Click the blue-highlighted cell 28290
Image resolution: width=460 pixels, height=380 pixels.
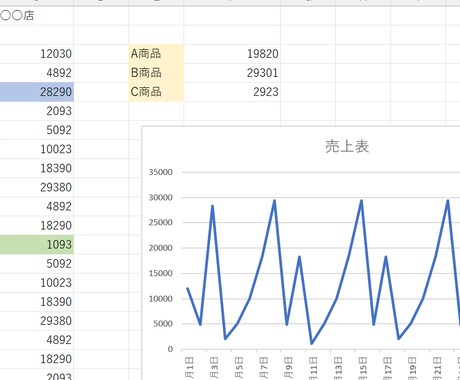point(36,92)
